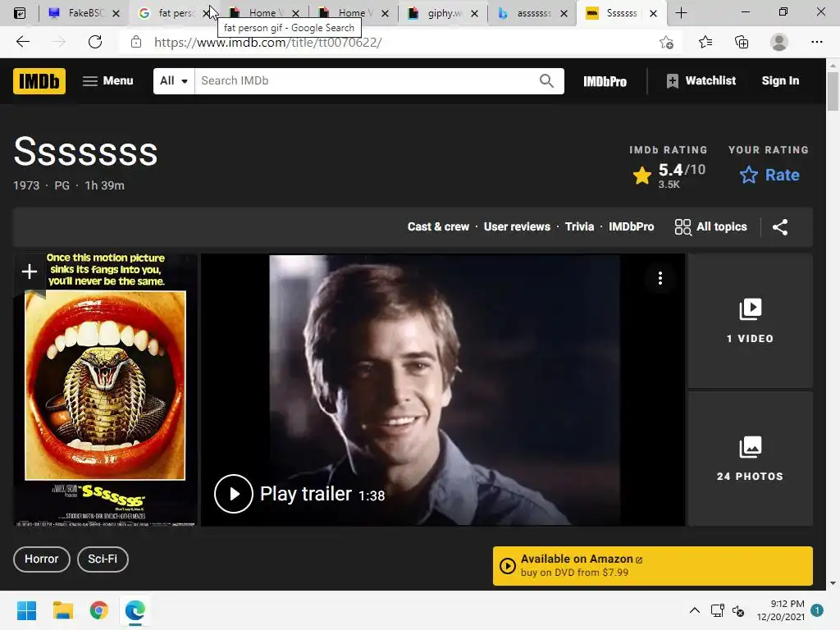Screen dimensions: 840x630
Task: Open the Watchlist
Action: (x=701, y=81)
